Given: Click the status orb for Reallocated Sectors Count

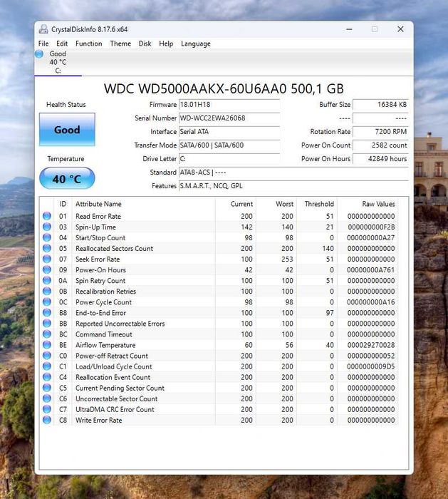Looking at the screenshot, I should tap(47, 248).
